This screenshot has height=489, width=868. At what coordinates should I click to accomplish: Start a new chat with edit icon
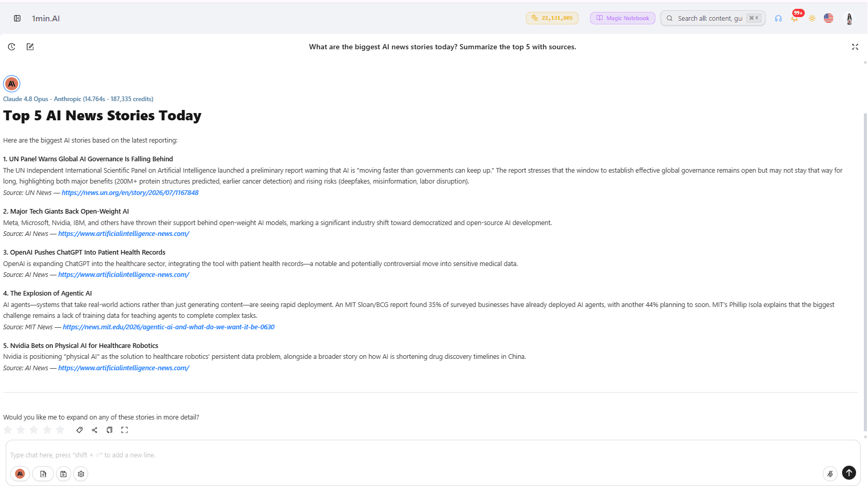click(30, 47)
